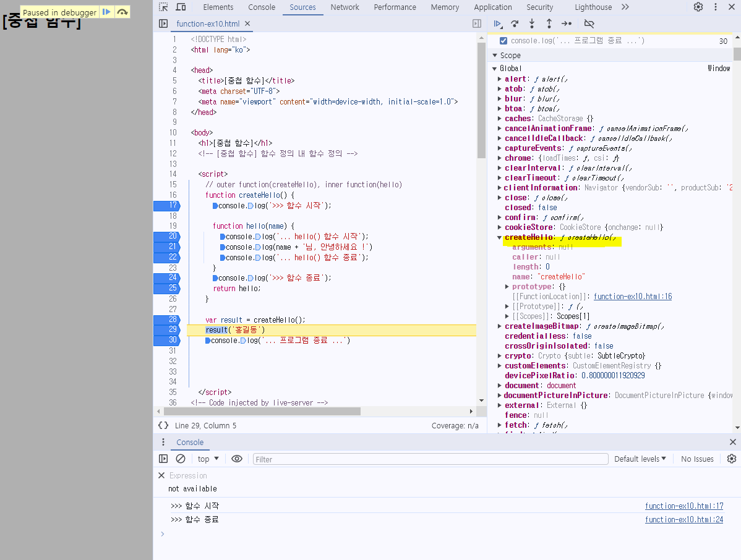Collapse the createHello entry

[x=500, y=237]
